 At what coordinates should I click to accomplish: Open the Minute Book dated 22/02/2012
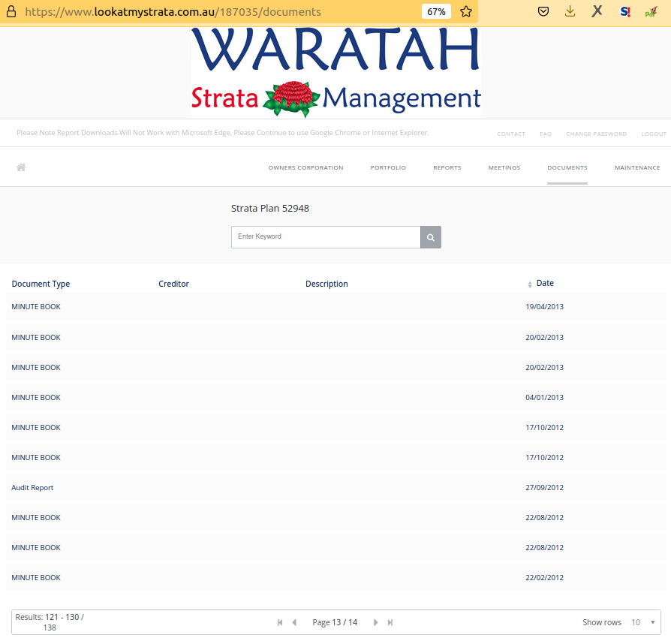tap(335, 578)
